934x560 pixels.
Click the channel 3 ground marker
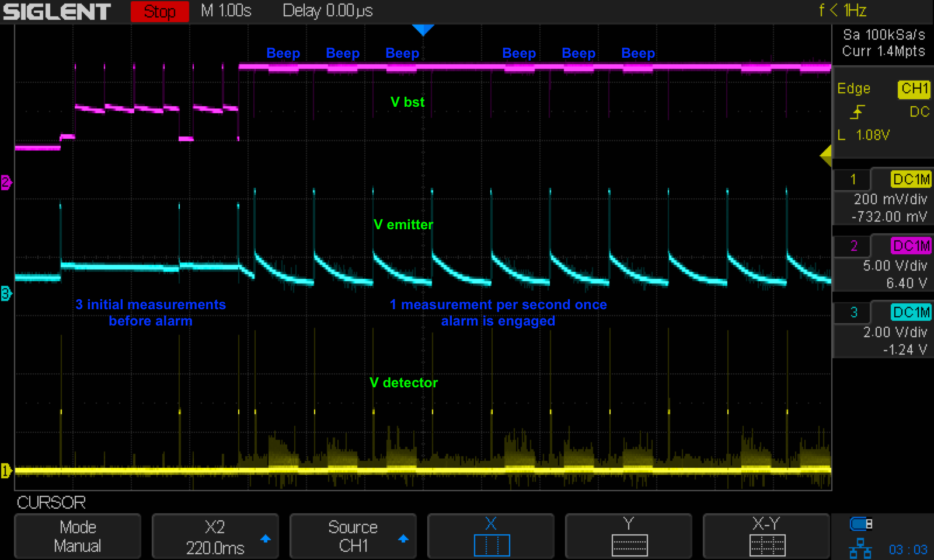pyautogui.click(x=6, y=293)
